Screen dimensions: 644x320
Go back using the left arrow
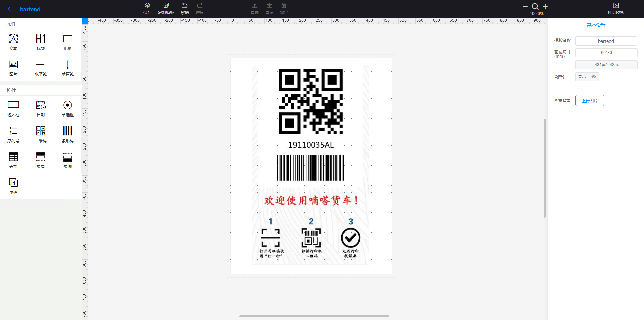[9, 9]
